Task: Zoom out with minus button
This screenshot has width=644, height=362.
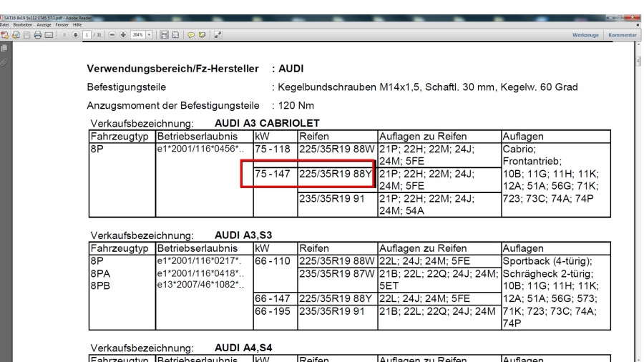Action: click(112, 35)
